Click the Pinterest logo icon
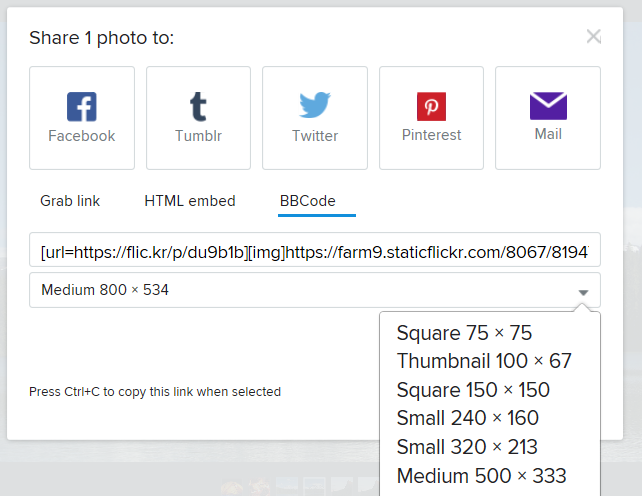Screen dimensions: 642x496 tap(431, 106)
